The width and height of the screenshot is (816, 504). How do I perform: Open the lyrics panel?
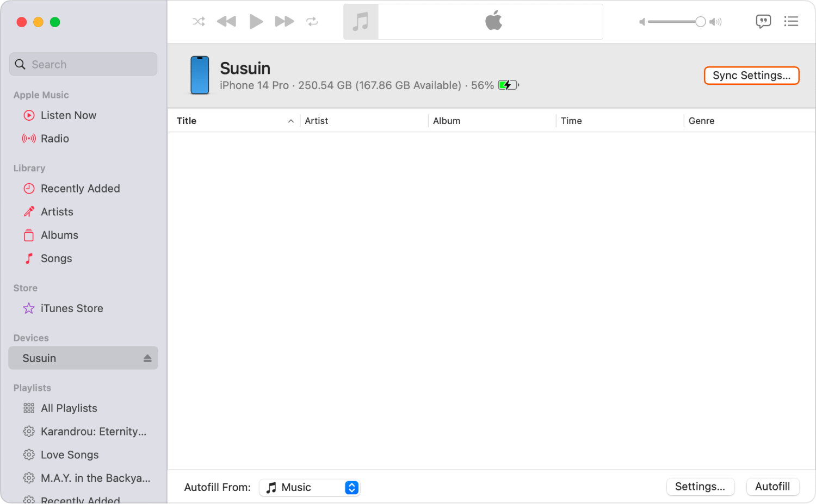coord(763,22)
